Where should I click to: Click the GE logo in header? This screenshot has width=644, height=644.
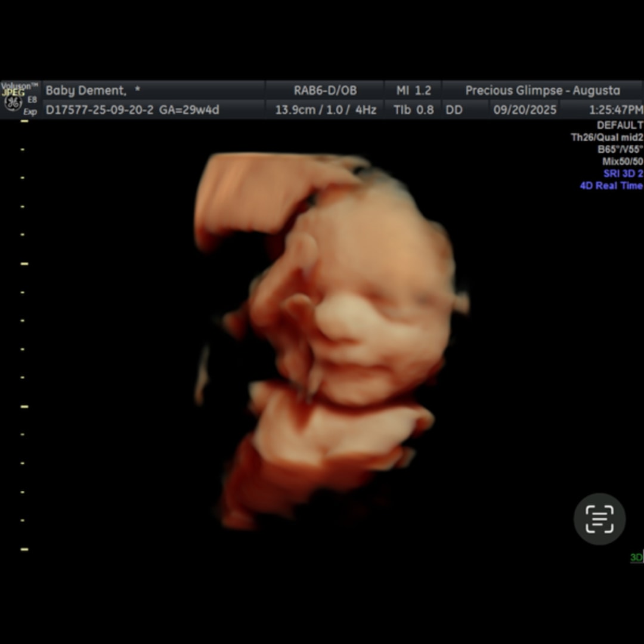pos(12,103)
